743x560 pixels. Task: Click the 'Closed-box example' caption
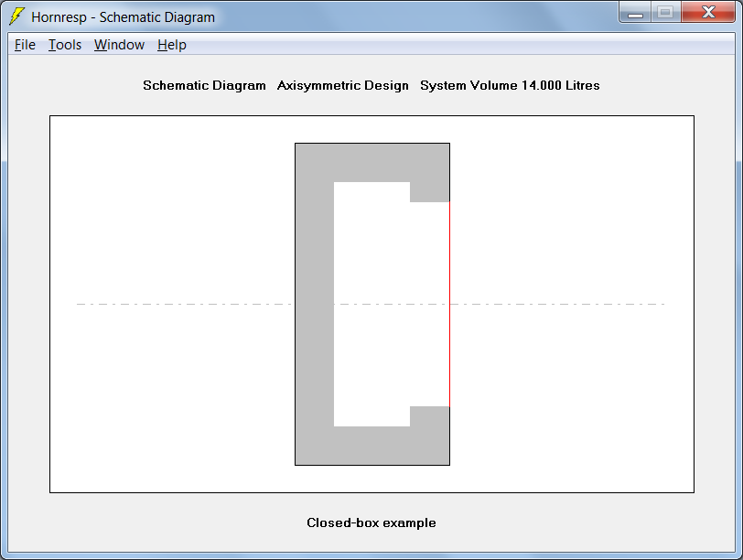pos(371,522)
